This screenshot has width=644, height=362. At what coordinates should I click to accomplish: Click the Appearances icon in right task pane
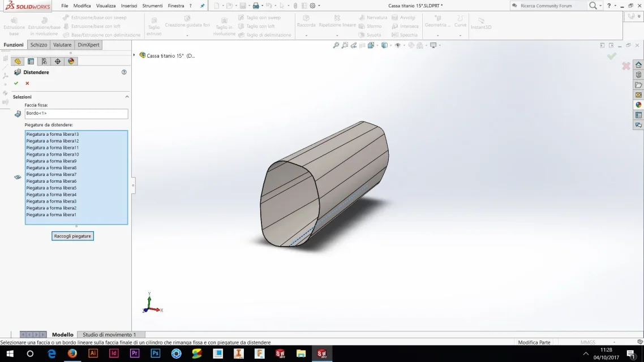[638, 105]
